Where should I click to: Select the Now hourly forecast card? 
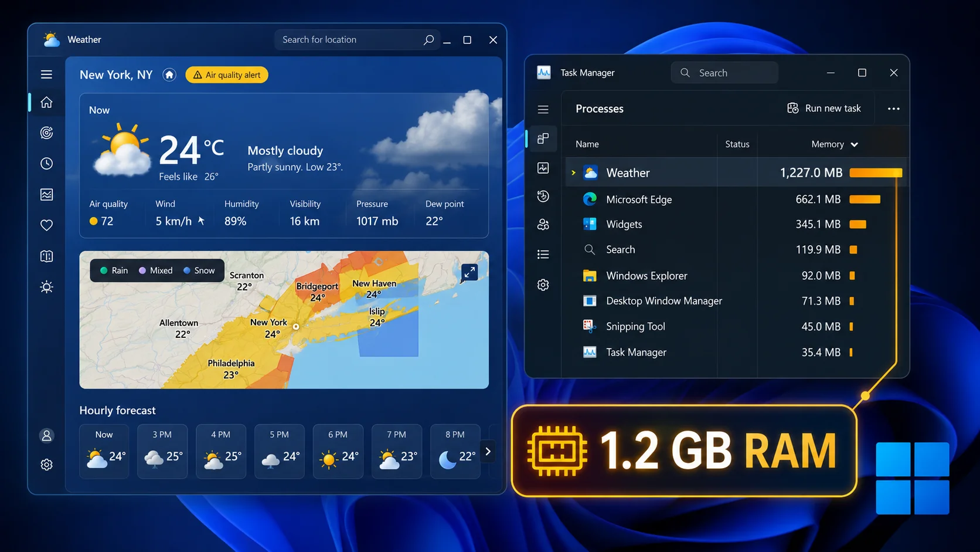point(104,451)
